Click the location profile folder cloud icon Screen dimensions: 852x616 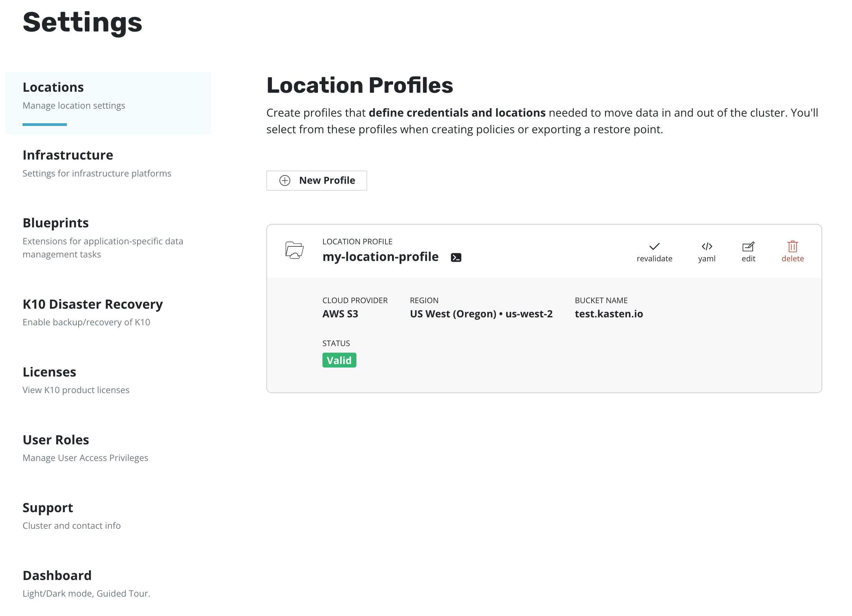(x=294, y=250)
